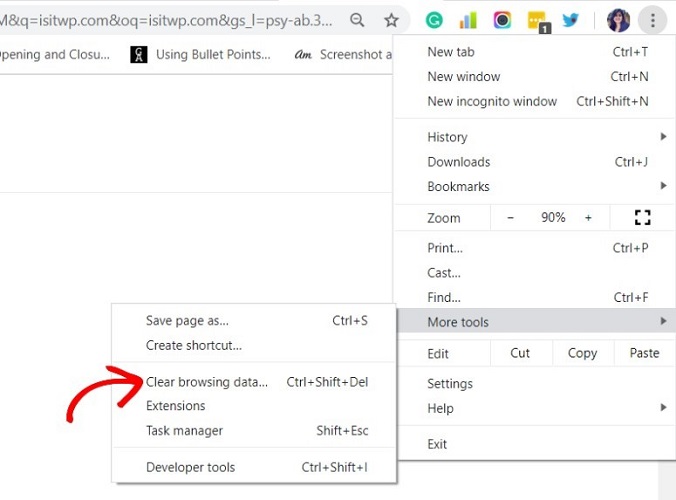Click the 90% zoom value

tap(553, 217)
